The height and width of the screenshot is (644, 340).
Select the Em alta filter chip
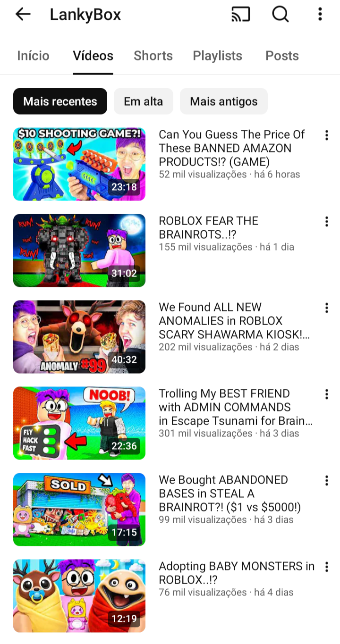coord(144,101)
